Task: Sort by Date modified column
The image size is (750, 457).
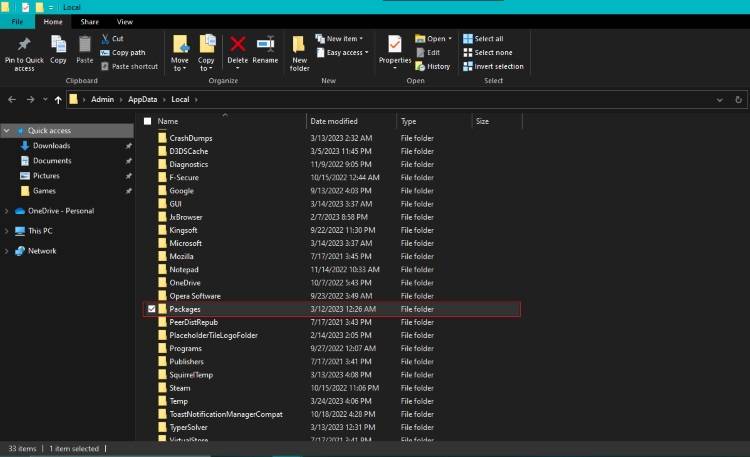Action: tap(334, 122)
